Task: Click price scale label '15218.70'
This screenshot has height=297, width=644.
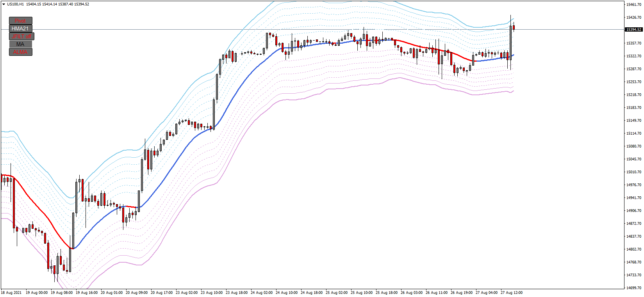Action: coord(634,95)
